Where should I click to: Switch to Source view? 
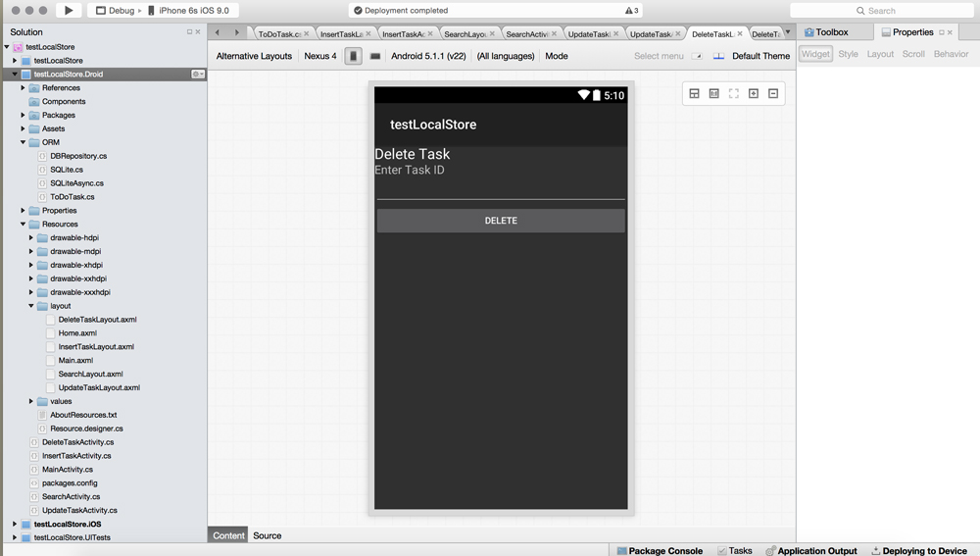point(267,535)
